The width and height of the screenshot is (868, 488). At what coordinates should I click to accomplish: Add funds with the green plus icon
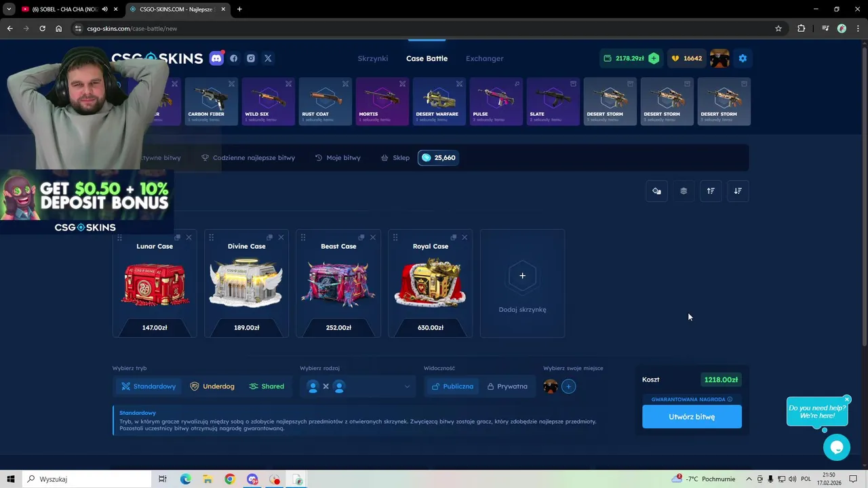pos(654,58)
